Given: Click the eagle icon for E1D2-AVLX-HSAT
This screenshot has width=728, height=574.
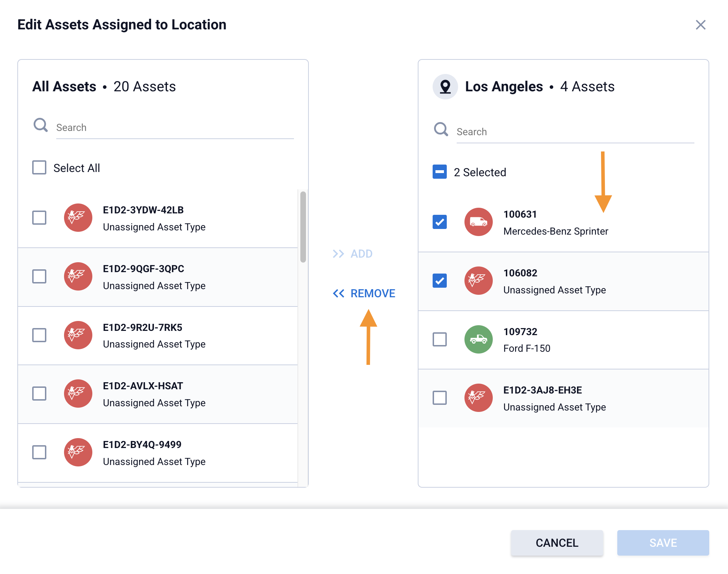Looking at the screenshot, I should (x=78, y=394).
